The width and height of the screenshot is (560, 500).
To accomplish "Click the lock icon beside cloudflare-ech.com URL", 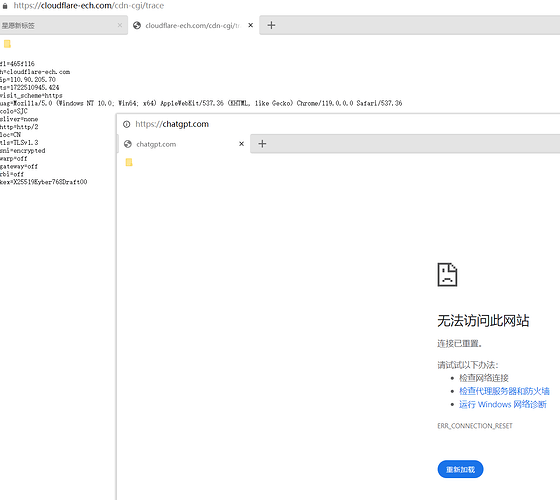I will coord(5,6).
